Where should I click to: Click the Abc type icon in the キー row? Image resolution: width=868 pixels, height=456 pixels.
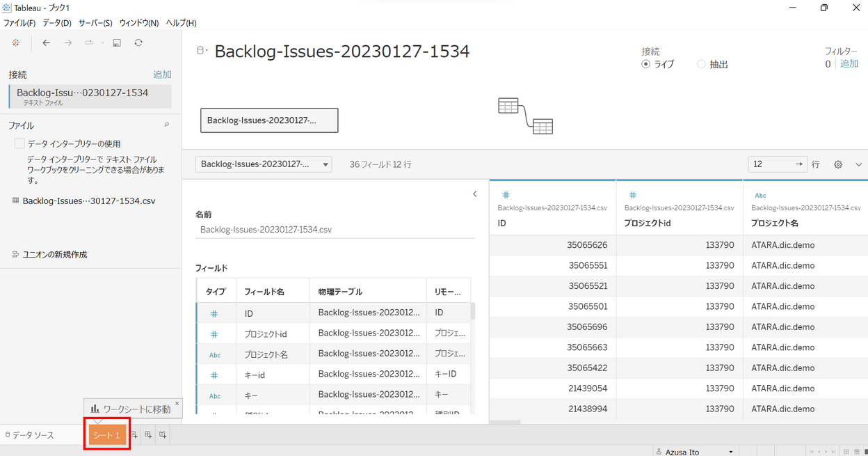click(215, 395)
